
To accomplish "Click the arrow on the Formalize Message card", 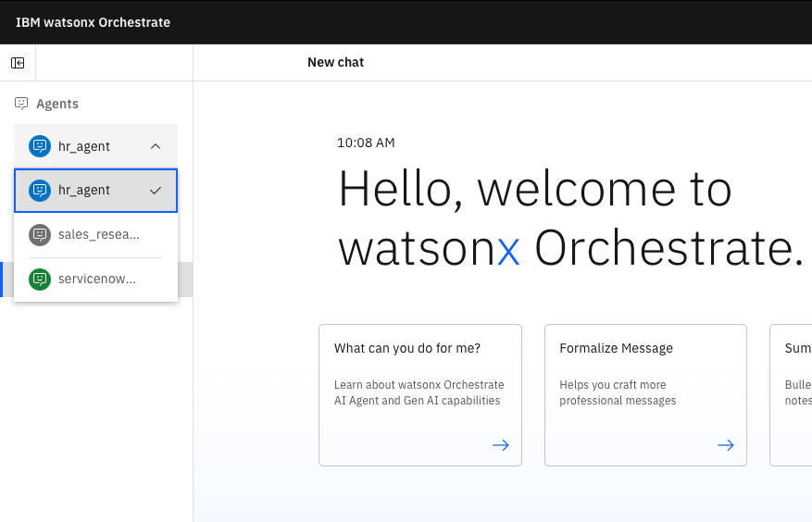I will (726, 445).
